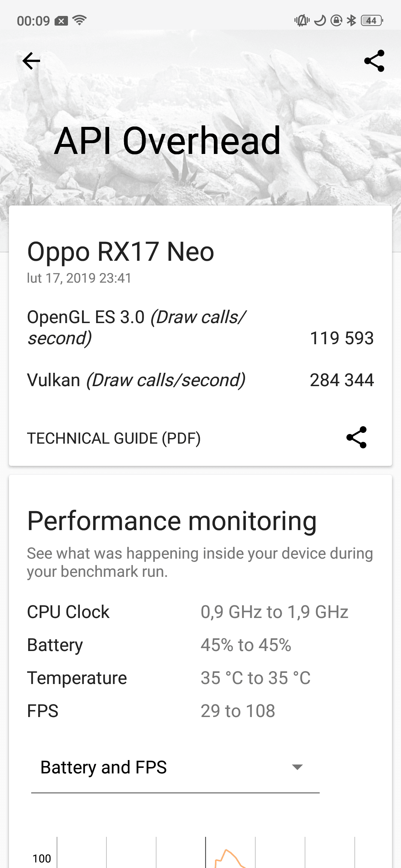
Task: Tap the OpenGL ES 3.0 score row
Action: pos(200,328)
